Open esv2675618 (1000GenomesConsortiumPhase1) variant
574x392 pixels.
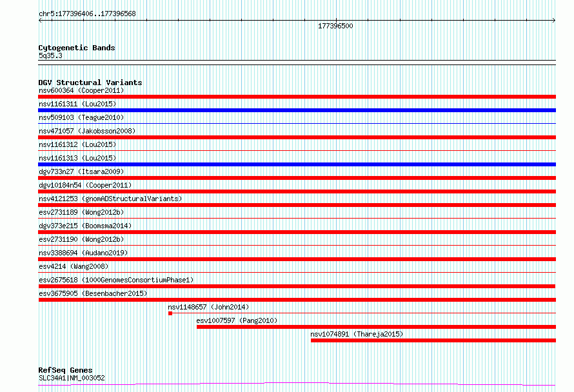(116, 280)
